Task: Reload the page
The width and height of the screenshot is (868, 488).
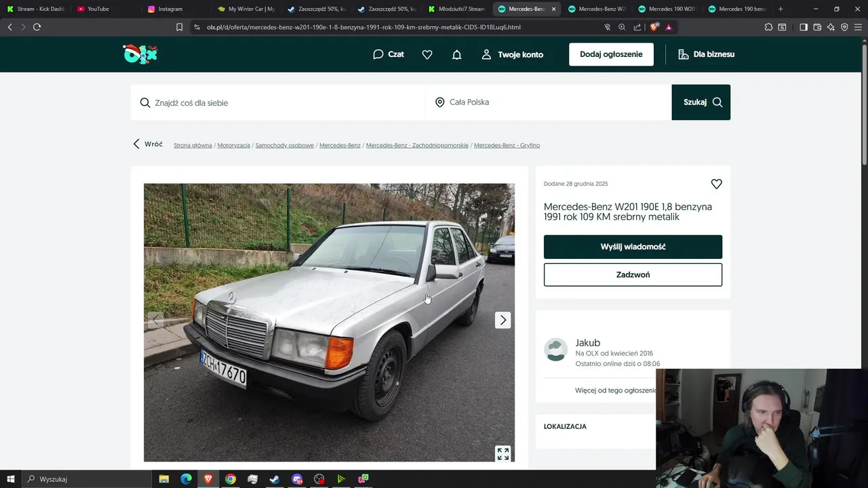Action: click(x=37, y=27)
